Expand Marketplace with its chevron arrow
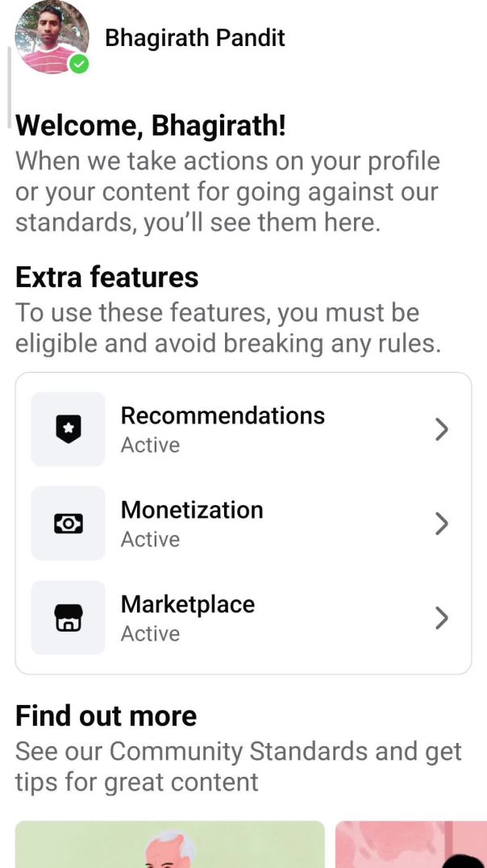The width and height of the screenshot is (487, 868). pyautogui.click(x=441, y=618)
